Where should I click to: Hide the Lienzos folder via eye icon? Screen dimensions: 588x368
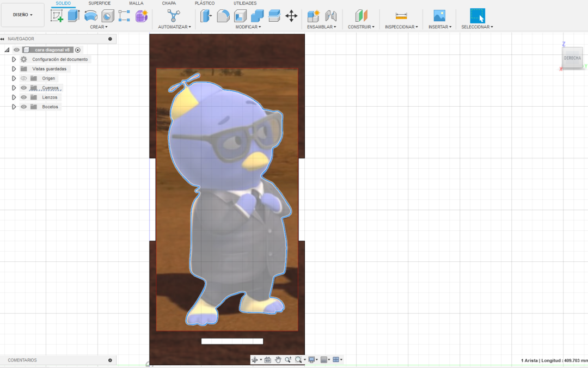[23, 97]
